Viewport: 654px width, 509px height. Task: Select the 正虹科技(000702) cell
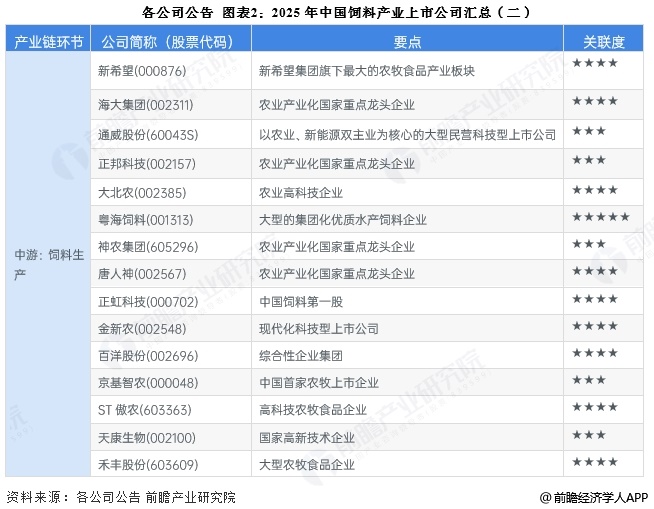click(x=171, y=301)
